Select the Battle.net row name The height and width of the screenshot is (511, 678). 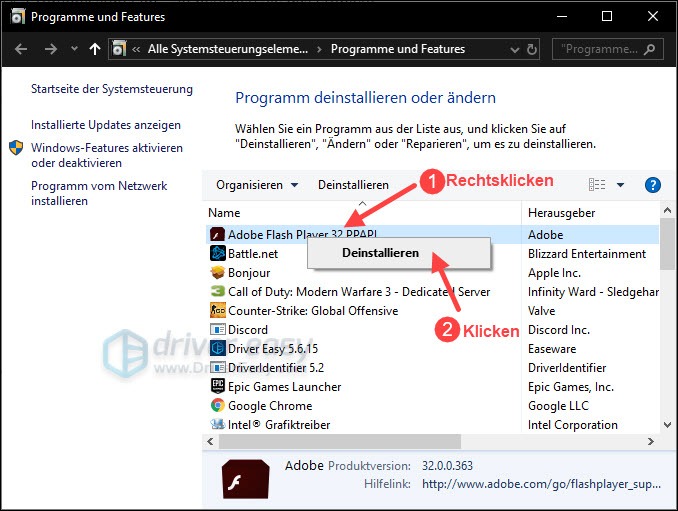coord(253,254)
